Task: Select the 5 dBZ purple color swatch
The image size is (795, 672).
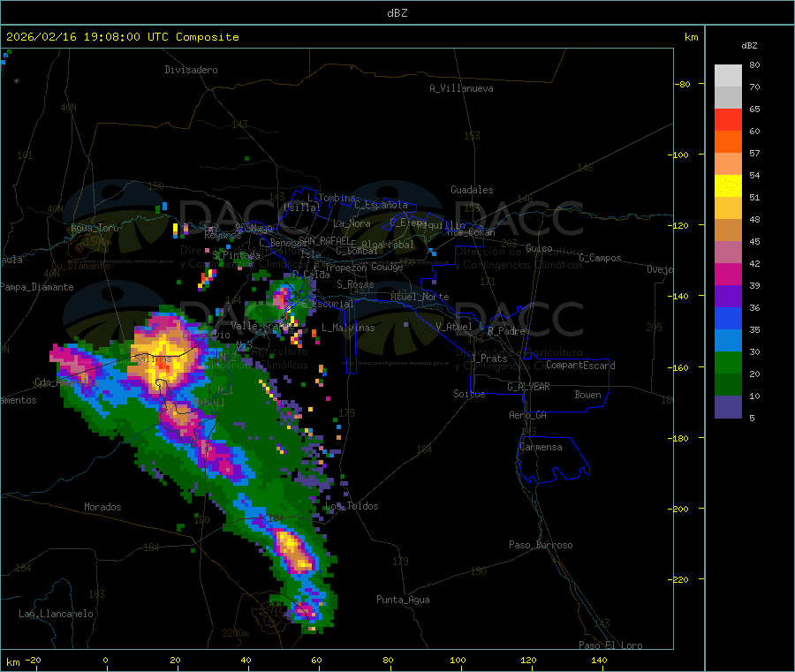Action: (728, 407)
